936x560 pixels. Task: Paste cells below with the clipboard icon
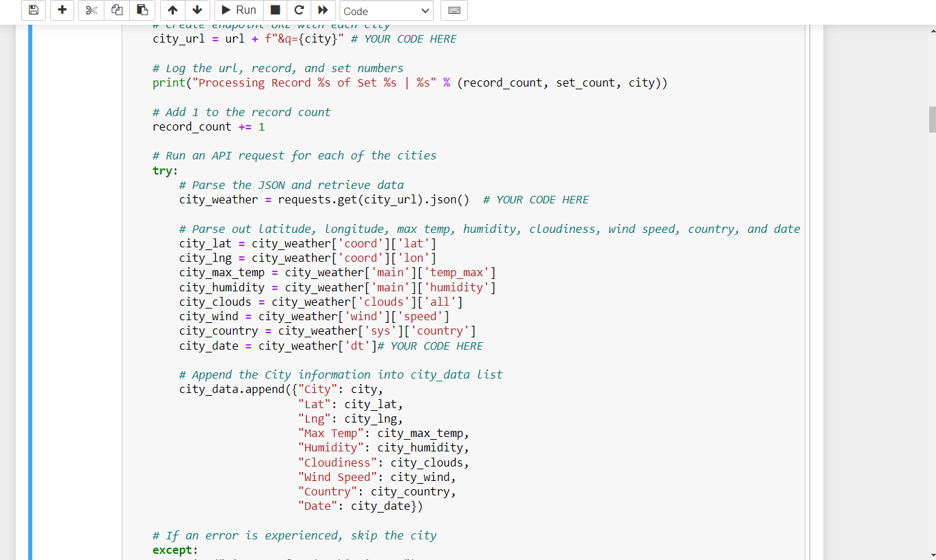point(142,10)
